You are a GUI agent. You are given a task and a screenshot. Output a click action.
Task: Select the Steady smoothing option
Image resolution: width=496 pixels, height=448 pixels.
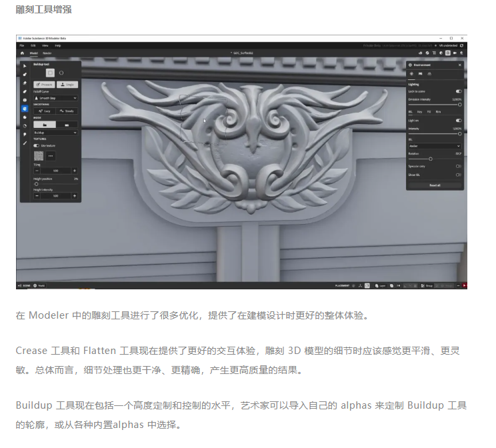[x=67, y=111]
